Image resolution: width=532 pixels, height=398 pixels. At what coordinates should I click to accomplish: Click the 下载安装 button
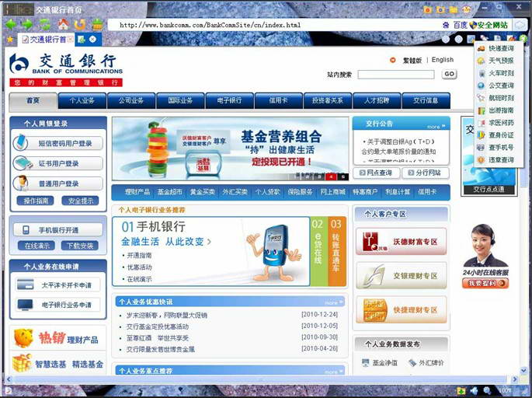(x=80, y=246)
